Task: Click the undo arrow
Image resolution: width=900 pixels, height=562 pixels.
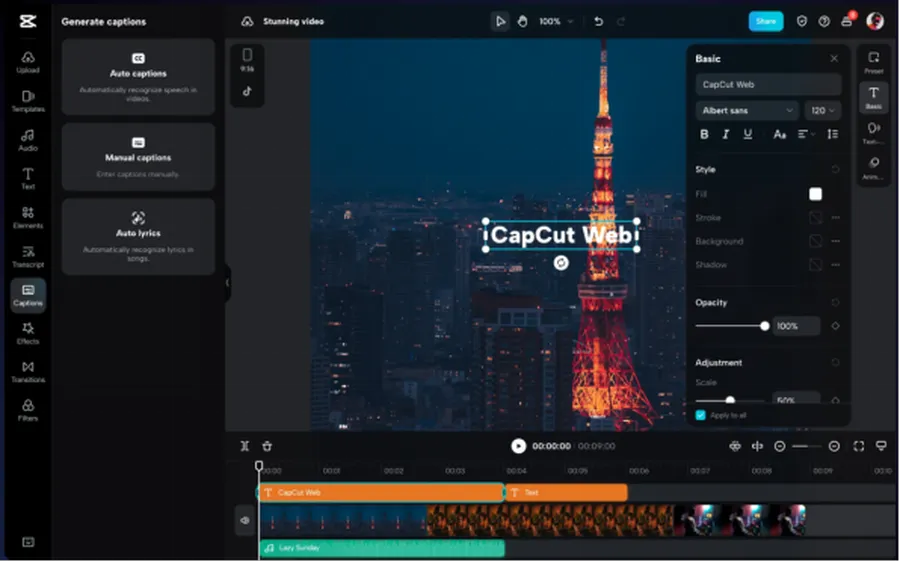Action: [598, 21]
